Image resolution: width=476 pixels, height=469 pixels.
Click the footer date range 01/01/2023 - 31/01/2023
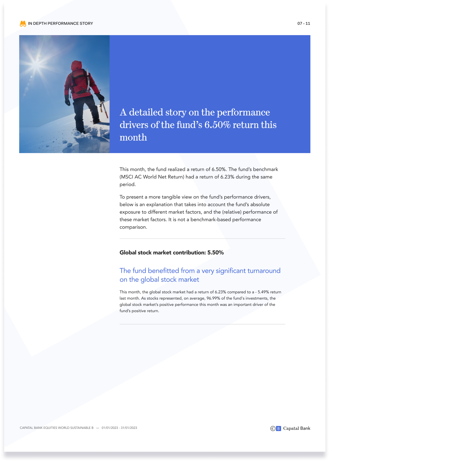point(119,428)
